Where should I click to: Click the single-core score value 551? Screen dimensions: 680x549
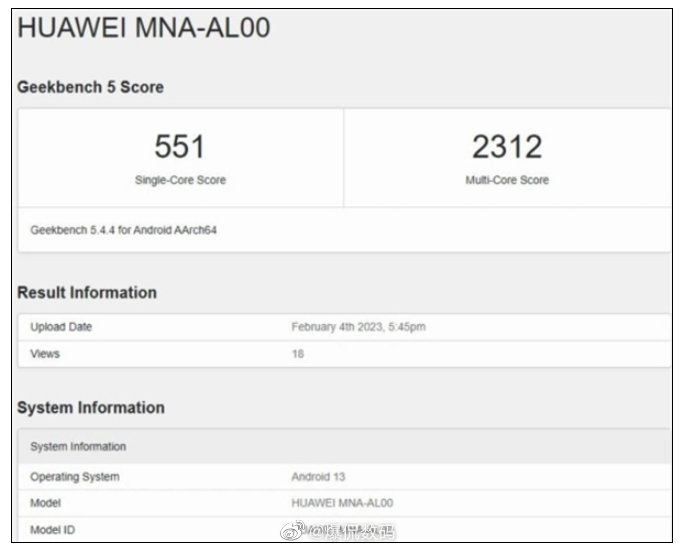(180, 146)
